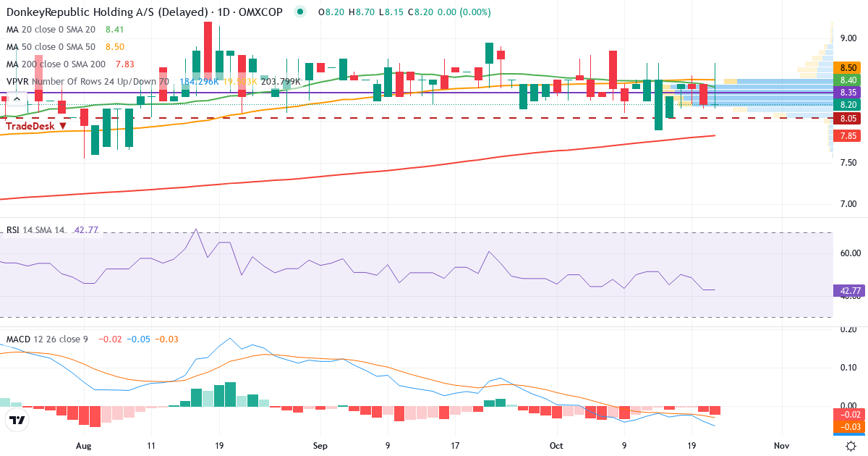868x456 pixels.
Task: Click the MA 50 close indicator legend
Action: [51, 47]
